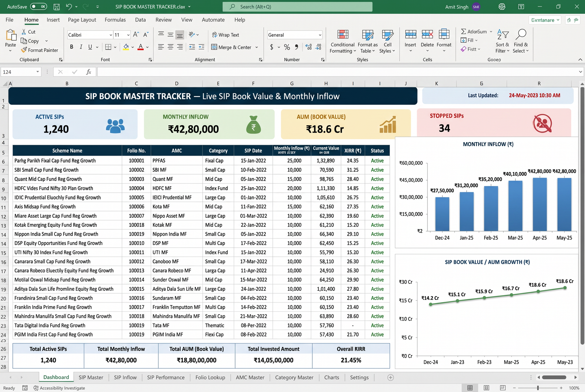Click the vertical scrollbar
Image resolution: width=585 pixels, height=392 pixels.
click(x=582, y=216)
